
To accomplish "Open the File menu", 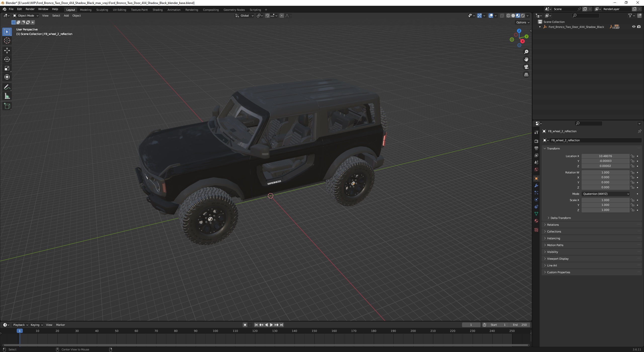I will (11, 9).
